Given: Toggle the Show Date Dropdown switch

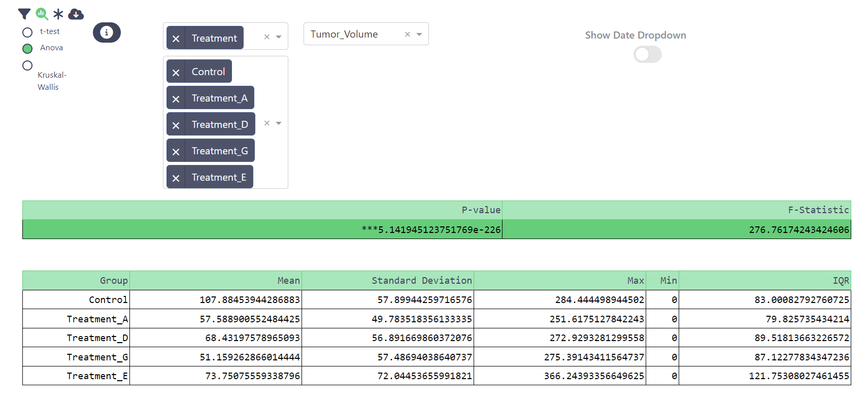Looking at the screenshot, I should pos(648,54).
